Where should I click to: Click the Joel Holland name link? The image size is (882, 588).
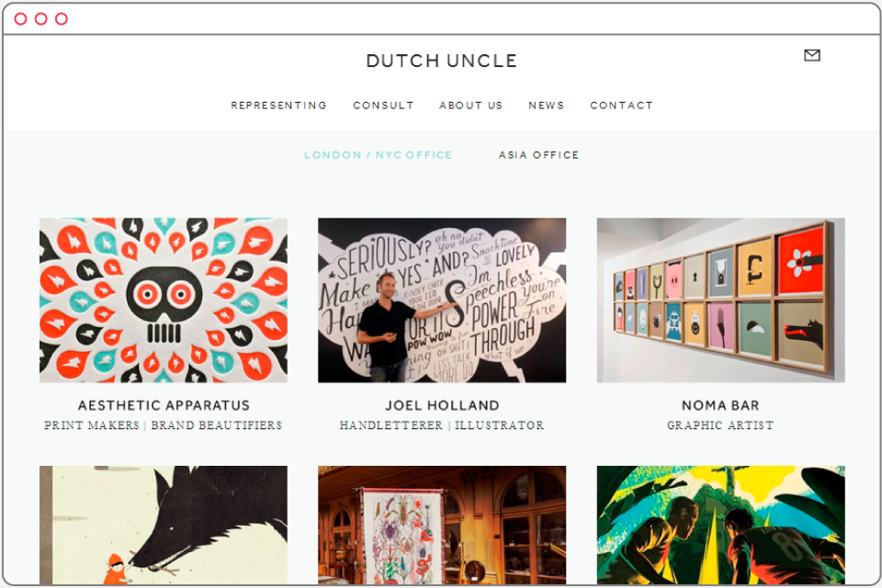pos(442,405)
